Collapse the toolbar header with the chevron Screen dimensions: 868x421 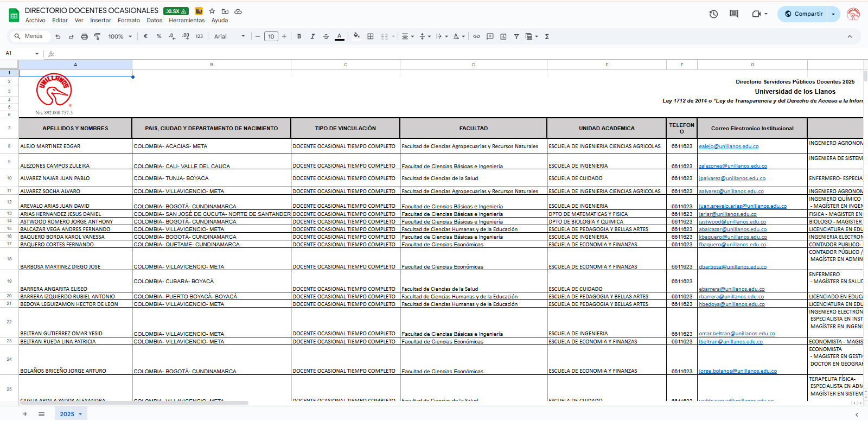pyautogui.click(x=850, y=36)
